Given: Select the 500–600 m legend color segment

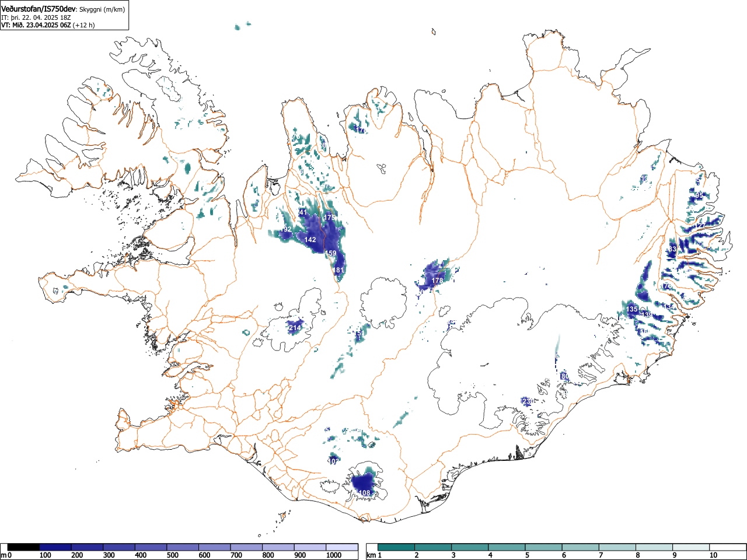Looking at the screenshot, I should [x=183, y=547].
